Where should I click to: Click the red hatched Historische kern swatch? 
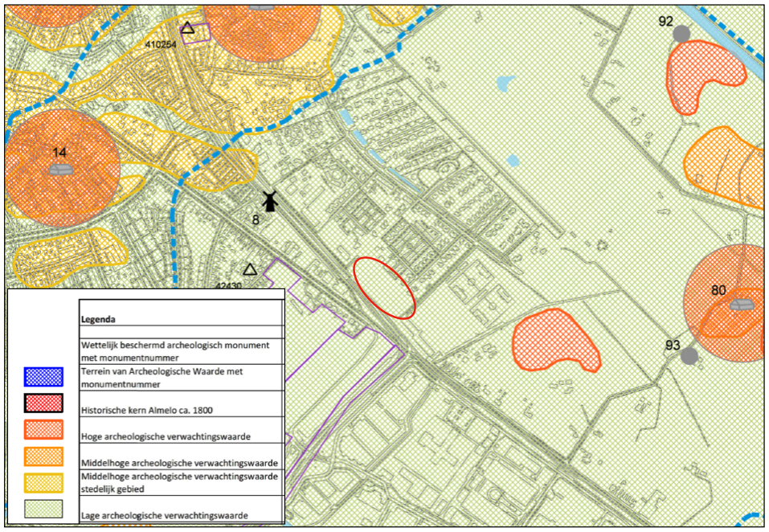point(43,403)
